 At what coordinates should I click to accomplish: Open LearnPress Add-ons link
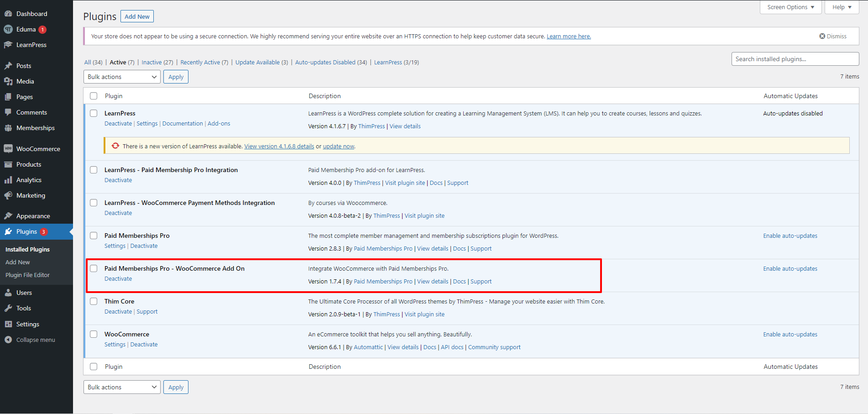pyautogui.click(x=219, y=124)
